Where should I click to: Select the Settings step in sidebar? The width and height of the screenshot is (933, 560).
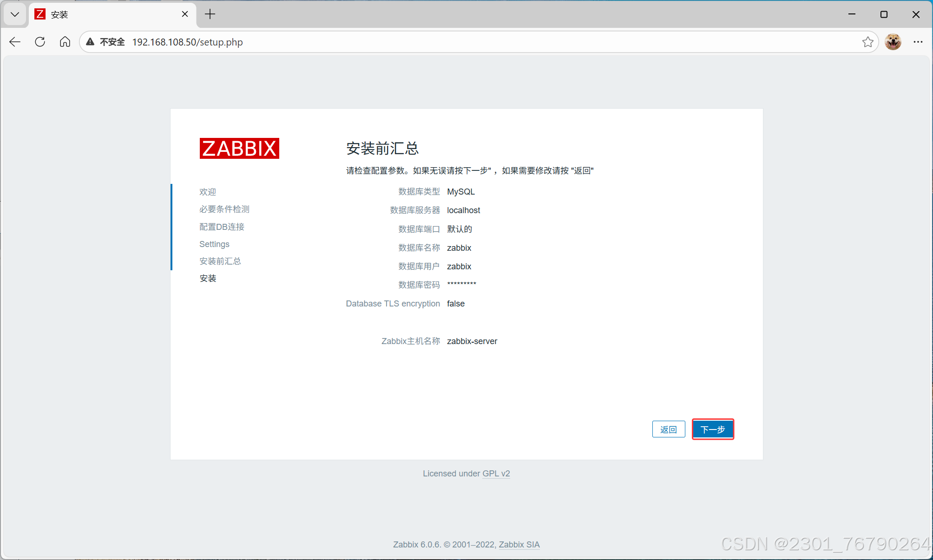(214, 244)
